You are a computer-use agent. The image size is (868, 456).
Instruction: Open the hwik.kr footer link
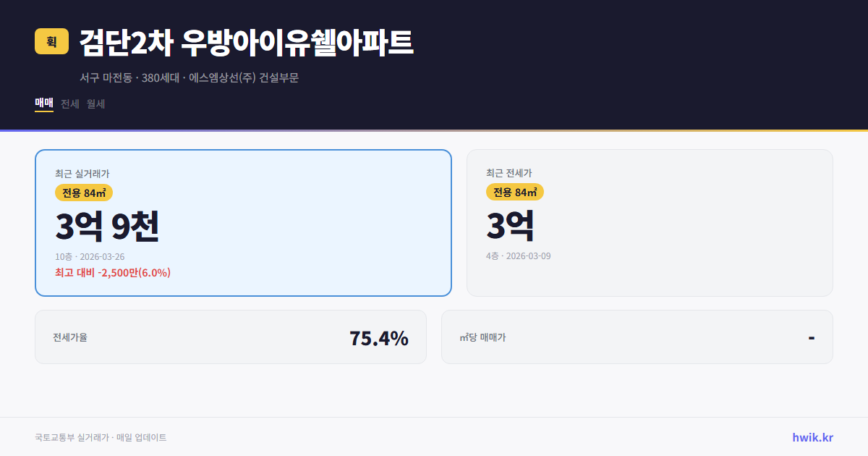tap(812, 437)
